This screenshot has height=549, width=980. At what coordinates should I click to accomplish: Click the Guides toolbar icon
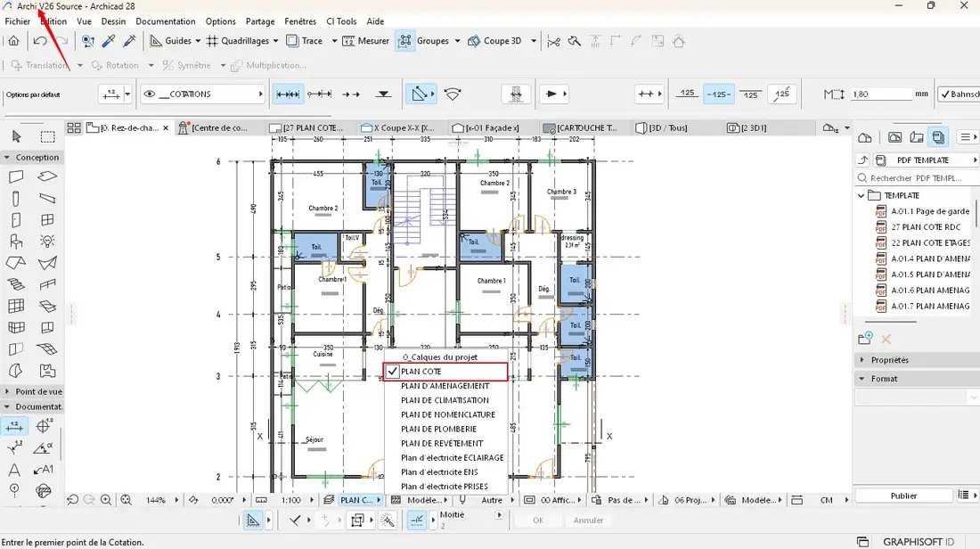pyautogui.click(x=156, y=41)
